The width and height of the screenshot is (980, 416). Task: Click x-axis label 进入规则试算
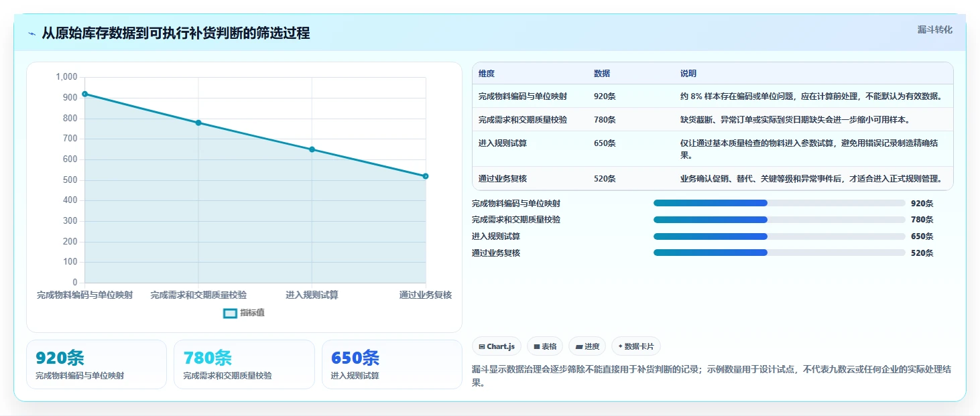tap(312, 295)
